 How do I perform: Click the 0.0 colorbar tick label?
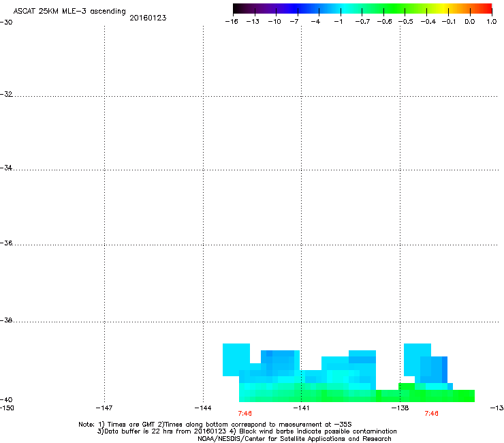point(470,22)
